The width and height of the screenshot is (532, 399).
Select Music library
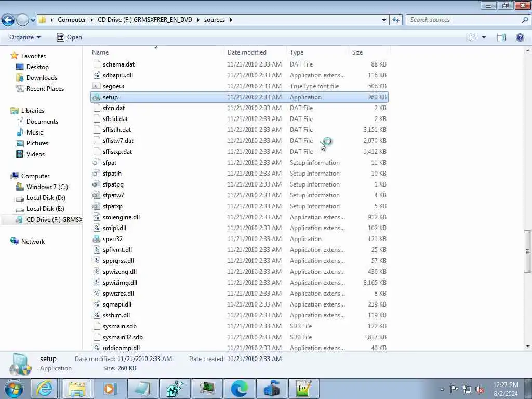(35, 132)
